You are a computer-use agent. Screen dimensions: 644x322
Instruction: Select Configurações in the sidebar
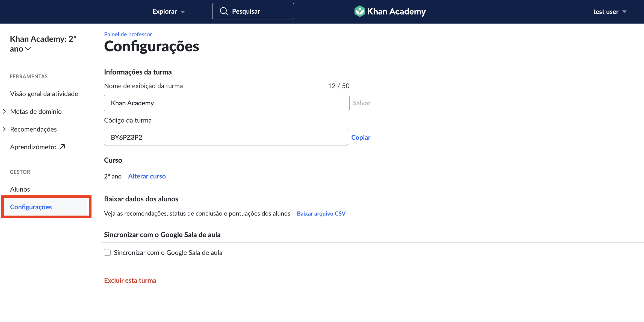pos(46,207)
